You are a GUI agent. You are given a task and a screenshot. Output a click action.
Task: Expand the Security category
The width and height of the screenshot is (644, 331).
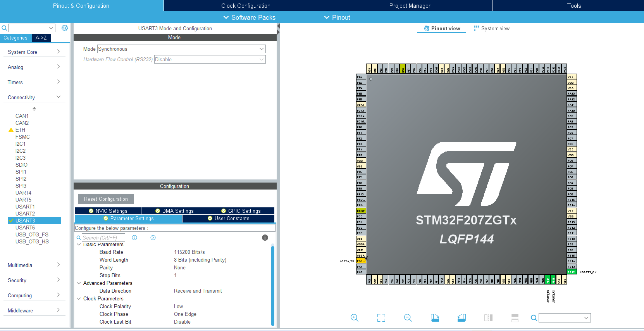coord(34,280)
